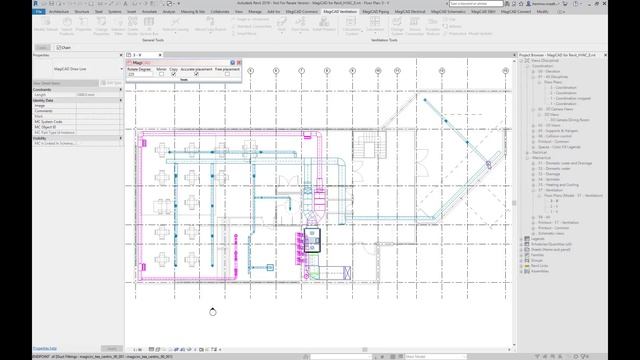This screenshot has width=640, height=360.
Task: Open the Properties help link
Action: click(44, 349)
